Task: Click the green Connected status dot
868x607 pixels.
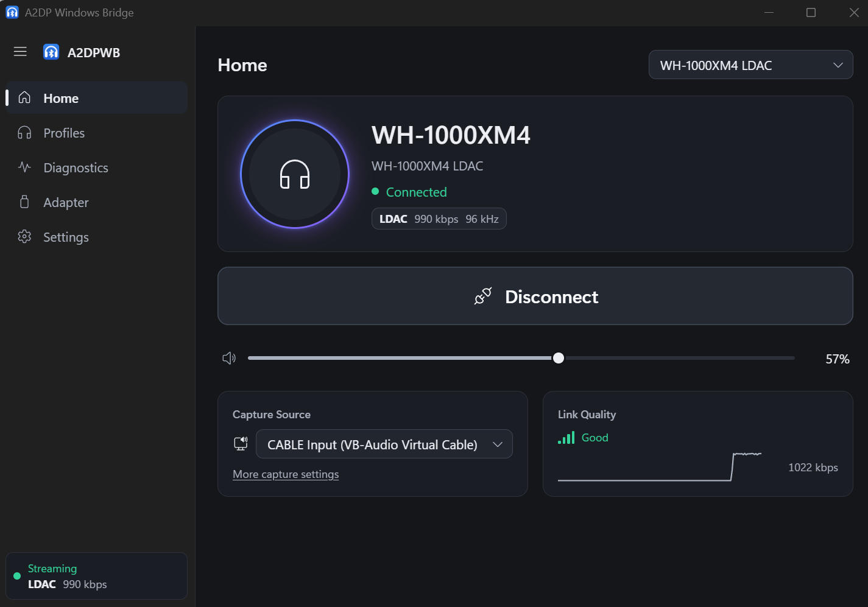Action: pos(375,192)
